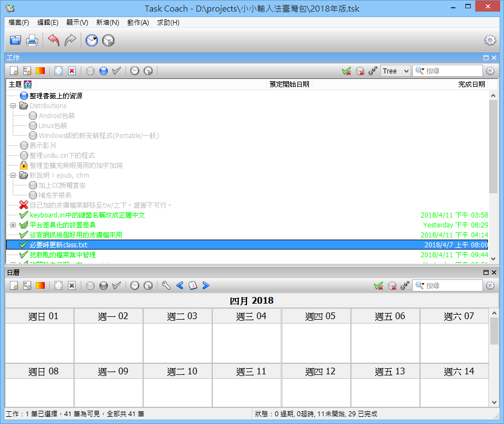Mark selected task complete with the checkmark icon
Image resolution: width=504 pixels, height=424 pixels.
coord(117,71)
